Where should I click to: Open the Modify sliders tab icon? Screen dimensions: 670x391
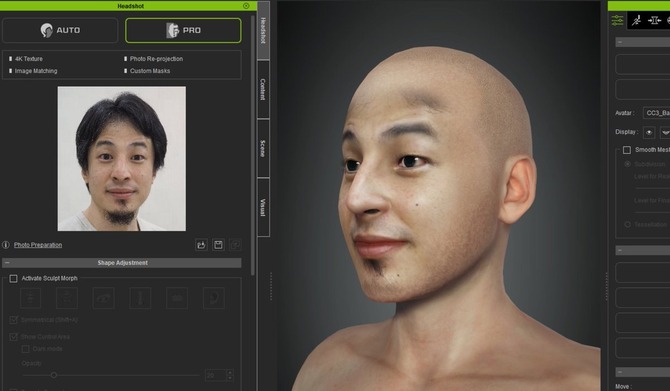[617, 21]
